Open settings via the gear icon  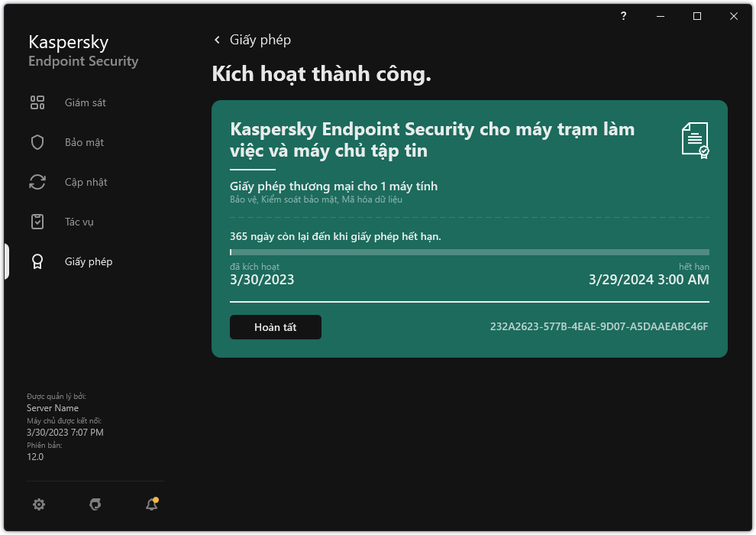click(x=39, y=504)
